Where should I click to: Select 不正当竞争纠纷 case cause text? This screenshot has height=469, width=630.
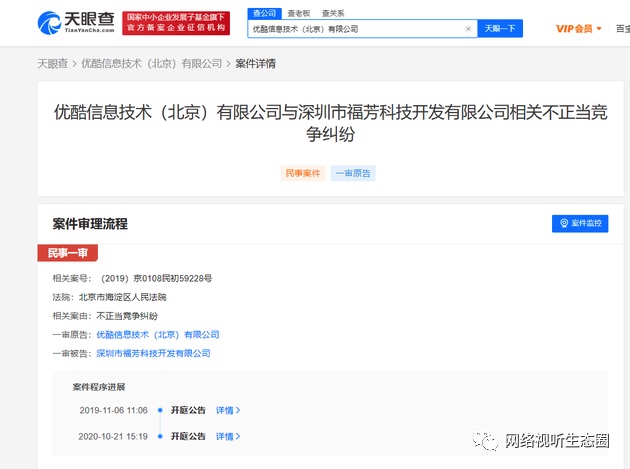click(127, 316)
